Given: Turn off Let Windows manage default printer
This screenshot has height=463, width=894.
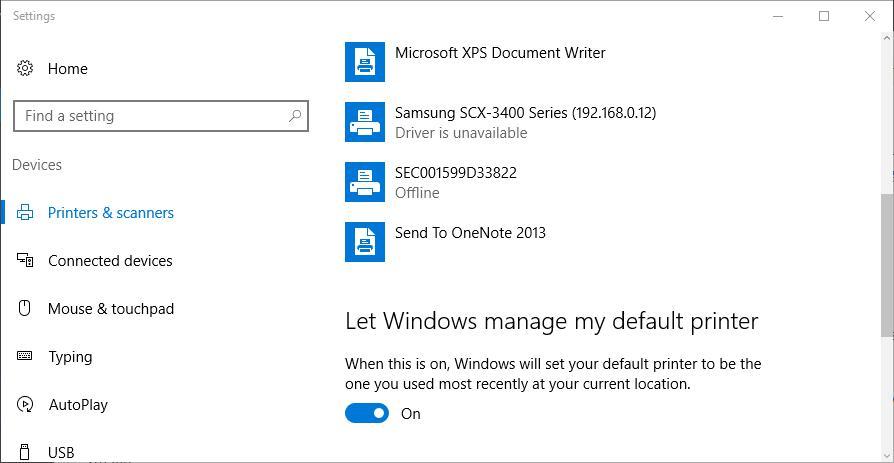Looking at the screenshot, I should click(x=367, y=413).
